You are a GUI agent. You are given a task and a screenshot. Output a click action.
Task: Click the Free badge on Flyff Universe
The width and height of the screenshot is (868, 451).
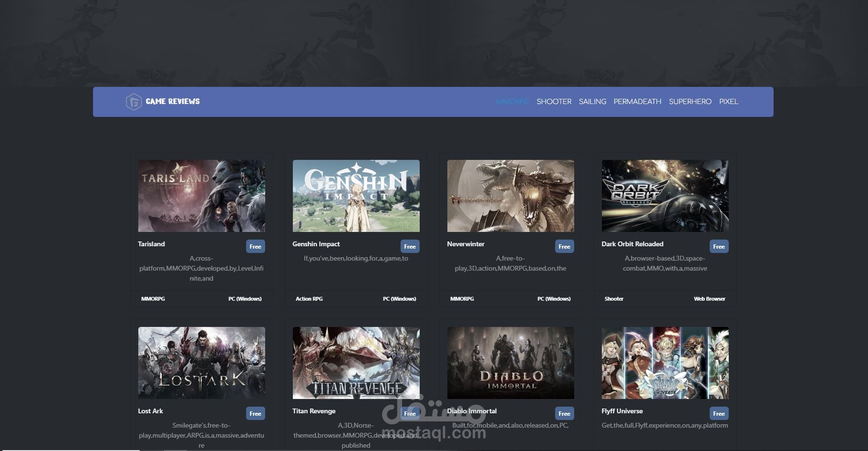719,414
